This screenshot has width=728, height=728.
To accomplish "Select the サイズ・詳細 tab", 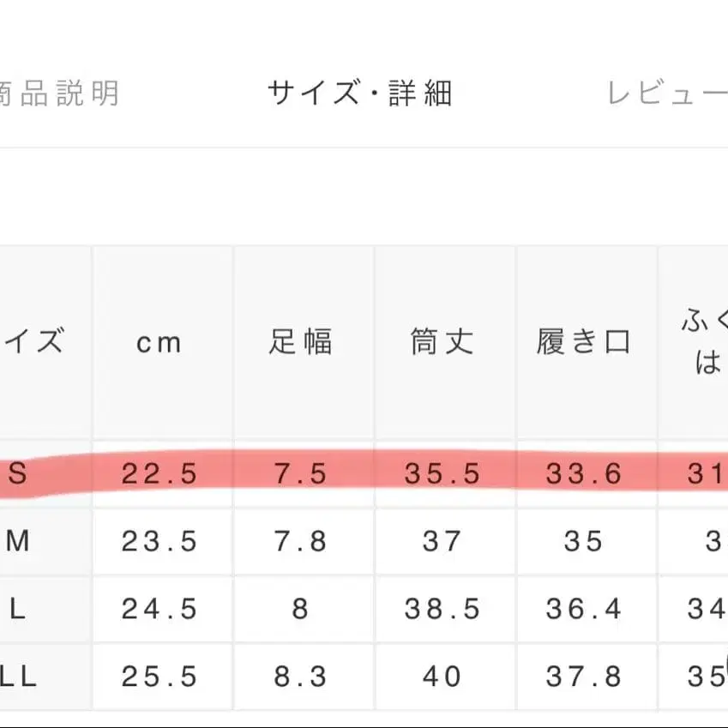I will (x=359, y=93).
